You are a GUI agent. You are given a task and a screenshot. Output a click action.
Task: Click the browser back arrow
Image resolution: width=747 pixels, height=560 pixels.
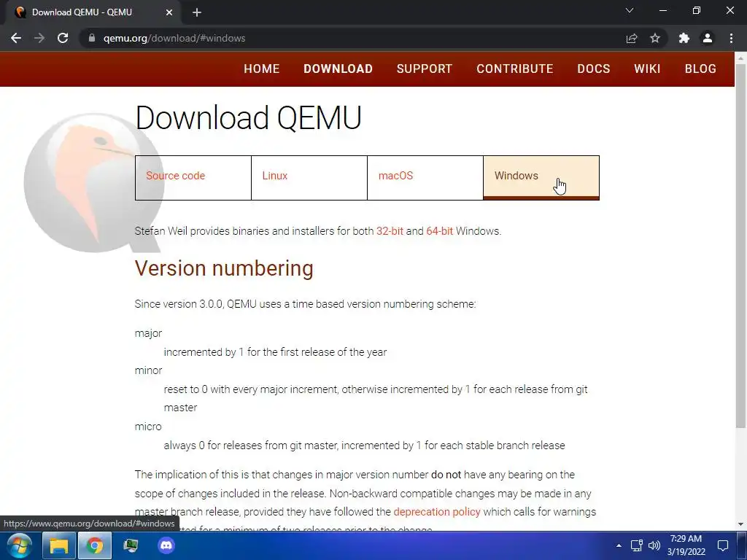click(16, 38)
